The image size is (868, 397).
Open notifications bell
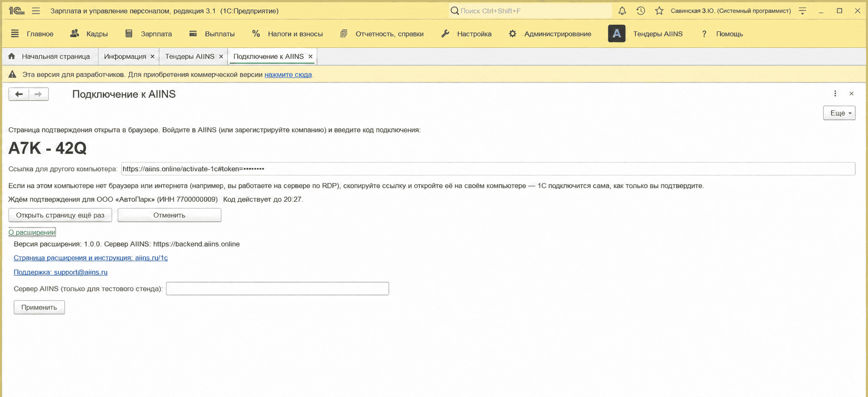pos(622,10)
